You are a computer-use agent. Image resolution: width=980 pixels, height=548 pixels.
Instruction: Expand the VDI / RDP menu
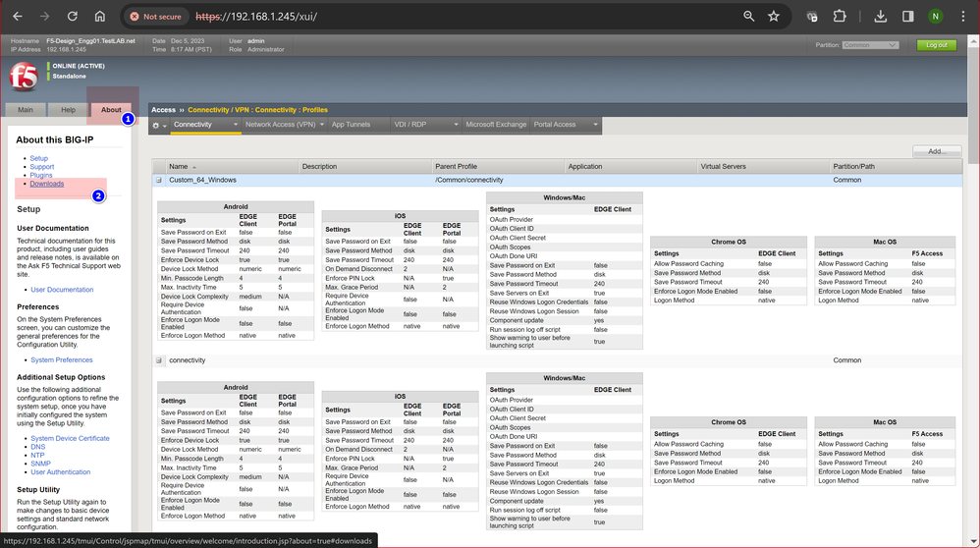(x=425, y=125)
